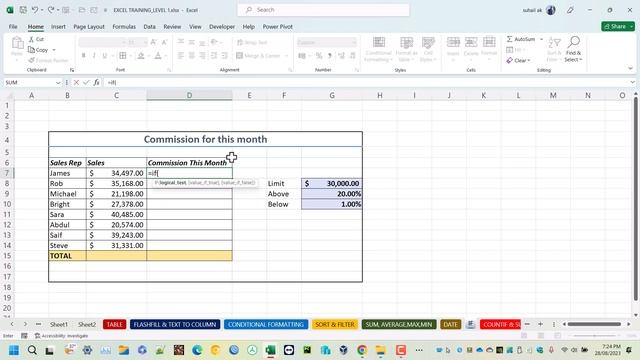This screenshot has height=360, width=640.
Task: Click the horizontal sheet scrollbar
Action: pos(594,324)
